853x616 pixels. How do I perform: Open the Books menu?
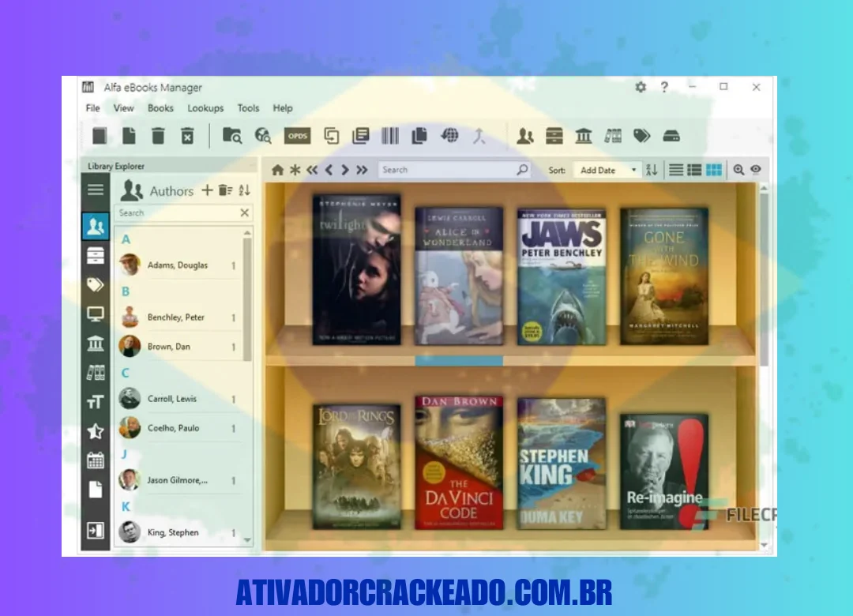pyautogui.click(x=160, y=108)
